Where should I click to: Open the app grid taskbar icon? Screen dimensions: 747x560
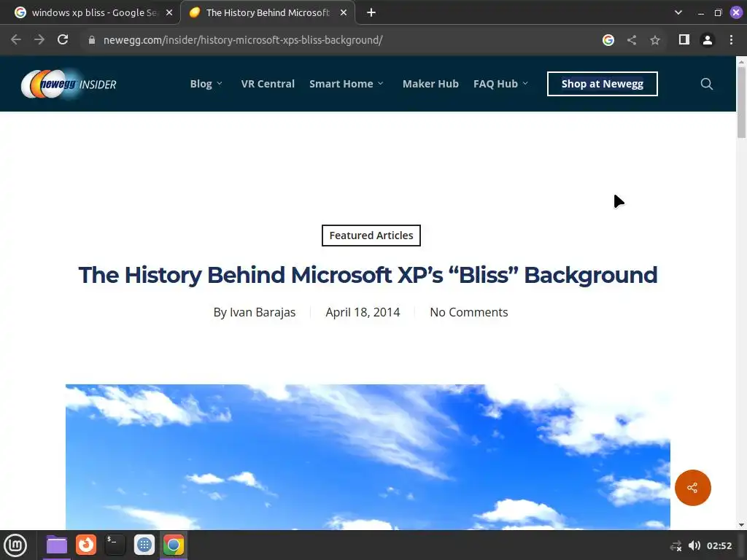pyautogui.click(x=144, y=545)
